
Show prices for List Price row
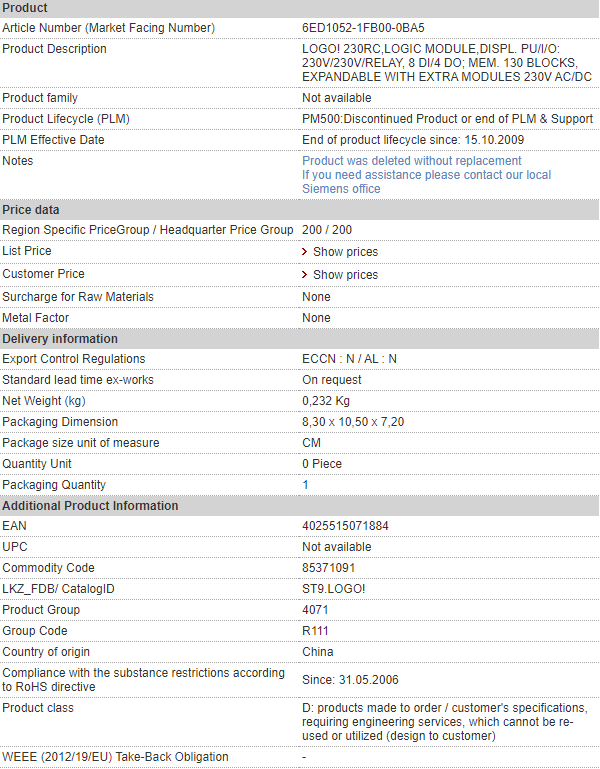pyautogui.click(x=345, y=252)
